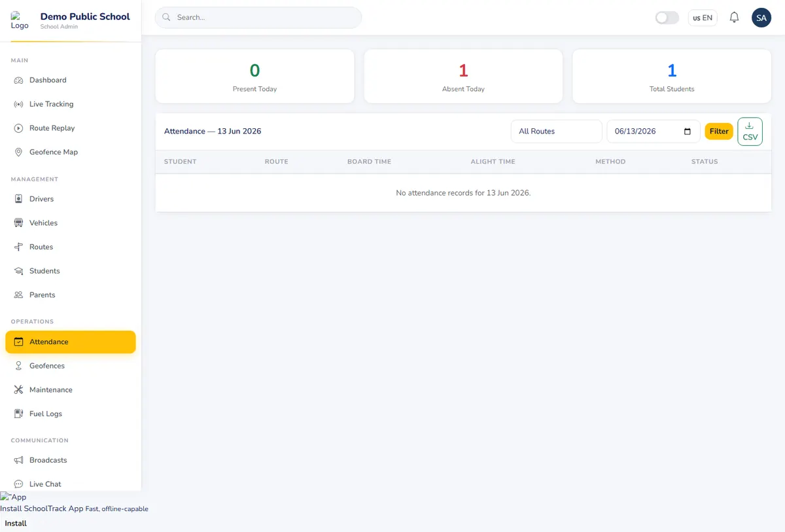Focus the Search input field
Viewport: 785px width, 532px height.
258,18
